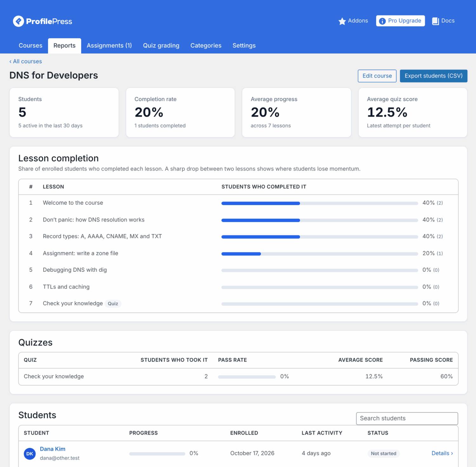Image resolution: width=476 pixels, height=467 pixels.
Task: Click the "60%" passing score cell
Action: 446,377
